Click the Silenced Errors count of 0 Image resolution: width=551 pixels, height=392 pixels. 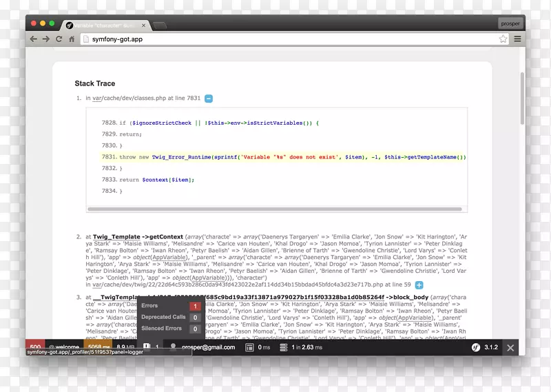195,329
